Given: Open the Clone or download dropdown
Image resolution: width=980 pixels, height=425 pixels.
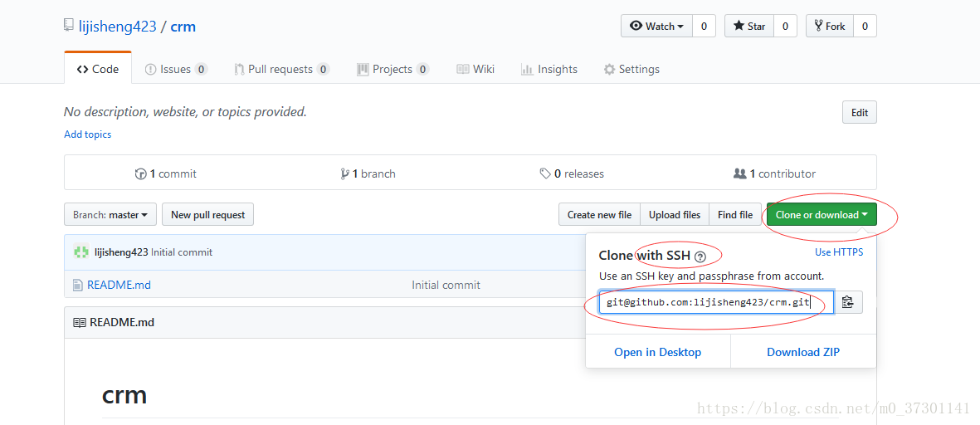Looking at the screenshot, I should pyautogui.click(x=822, y=214).
